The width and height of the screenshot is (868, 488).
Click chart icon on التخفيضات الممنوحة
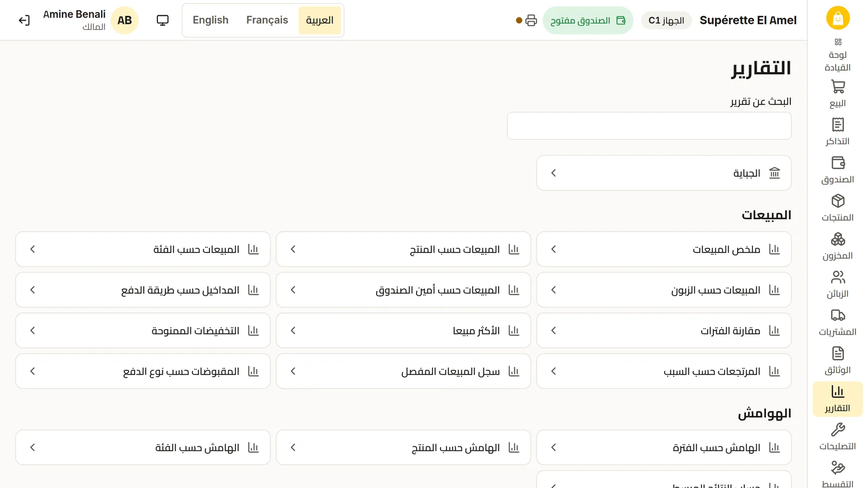point(253,331)
